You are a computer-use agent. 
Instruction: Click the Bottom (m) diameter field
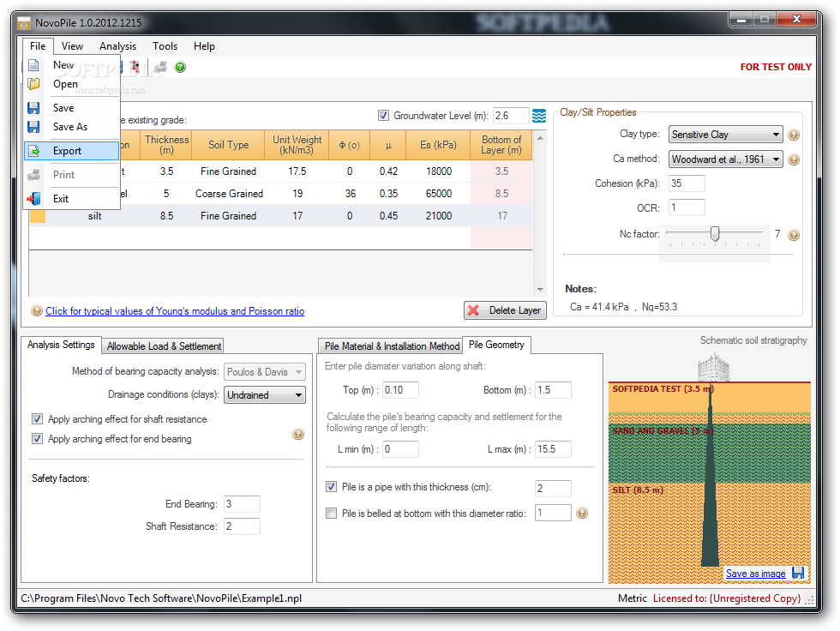coord(554,390)
